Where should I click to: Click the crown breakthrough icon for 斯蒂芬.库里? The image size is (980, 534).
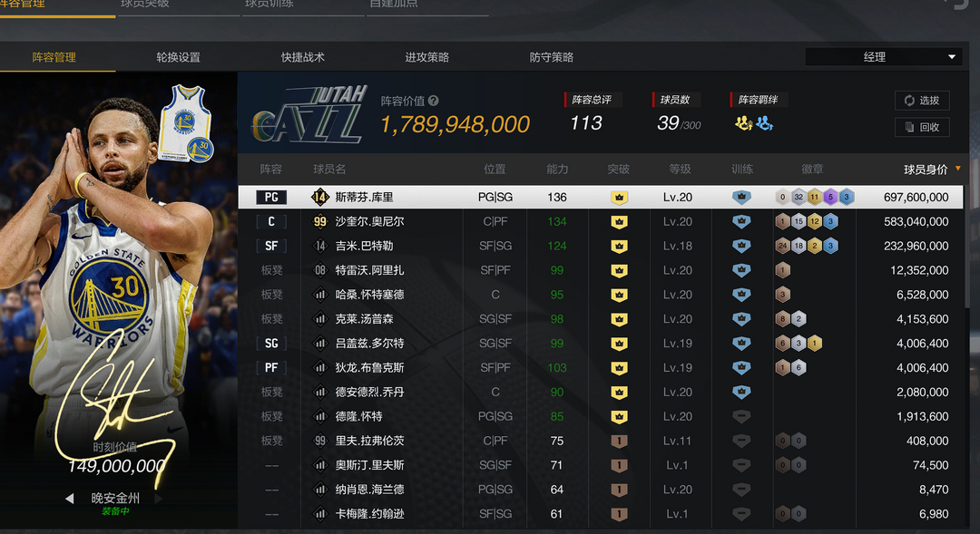point(619,198)
